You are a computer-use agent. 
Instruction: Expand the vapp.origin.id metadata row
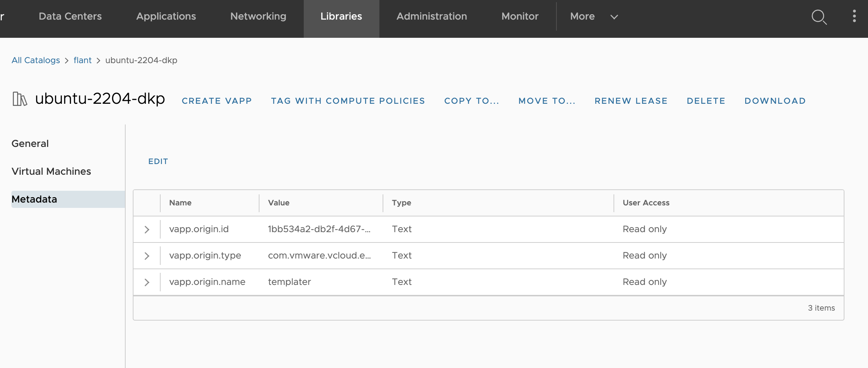146,229
